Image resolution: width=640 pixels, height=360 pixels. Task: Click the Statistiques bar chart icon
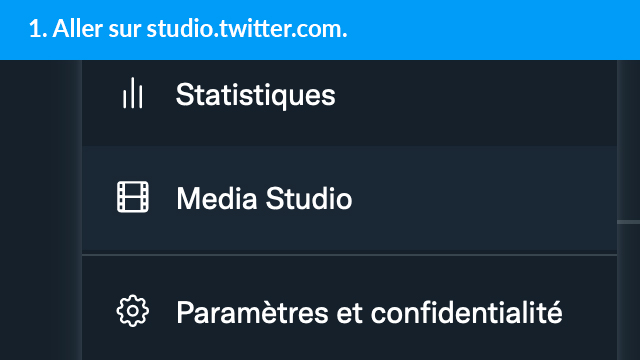coord(133,93)
